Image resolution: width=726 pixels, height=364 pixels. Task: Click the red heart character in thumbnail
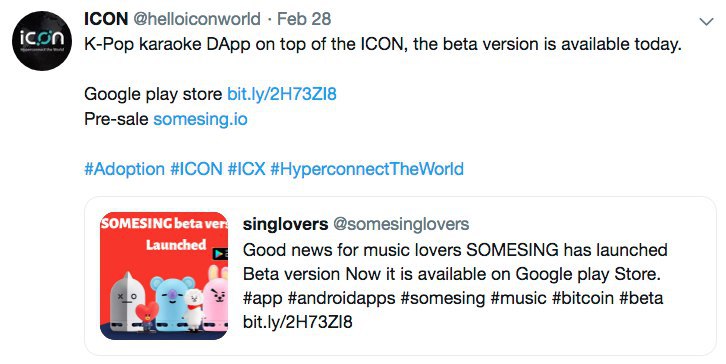point(147,313)
